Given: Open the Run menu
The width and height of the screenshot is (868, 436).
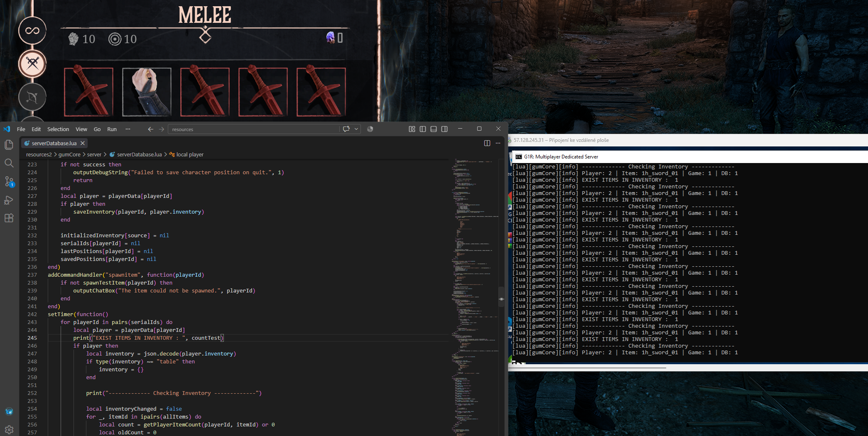Looking at the screenshot, I should click(112, 129).
